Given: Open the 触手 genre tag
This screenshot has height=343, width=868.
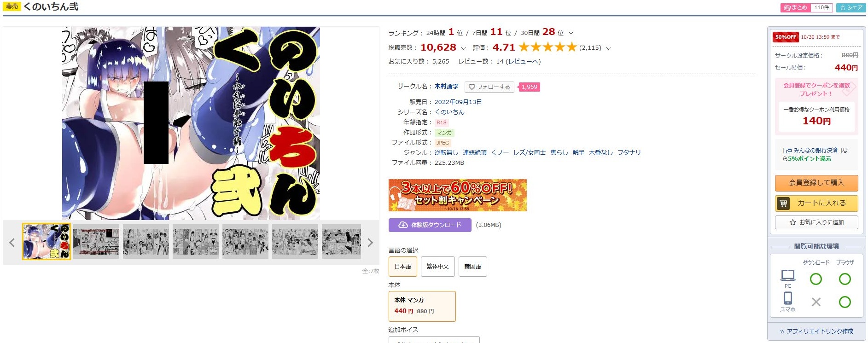Looking at the screenshot, I should [578, 152].
